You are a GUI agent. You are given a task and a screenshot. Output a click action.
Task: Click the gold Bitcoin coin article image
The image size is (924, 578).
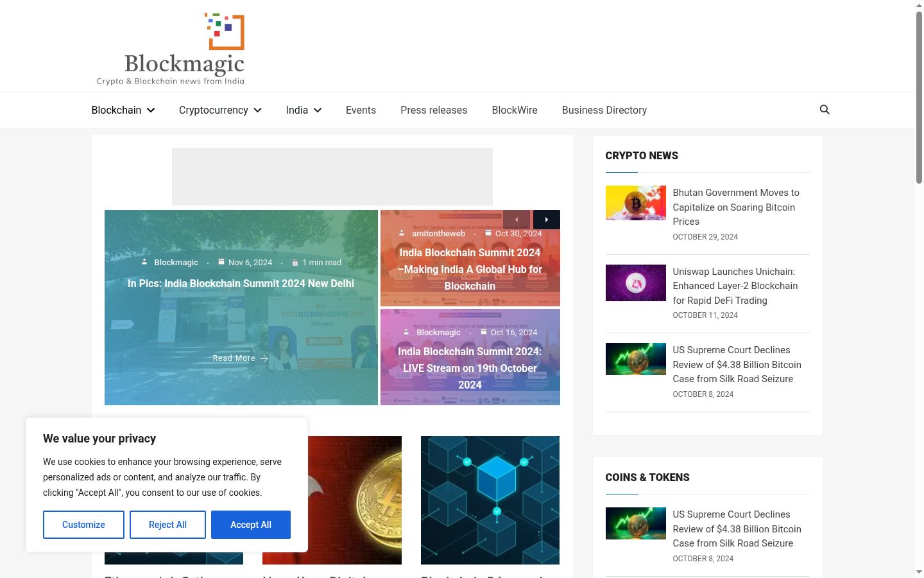[x=355, y=500]
